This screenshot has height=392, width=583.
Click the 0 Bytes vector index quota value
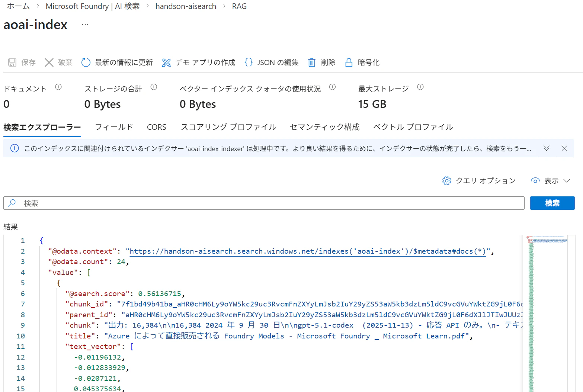click(198, 104)
